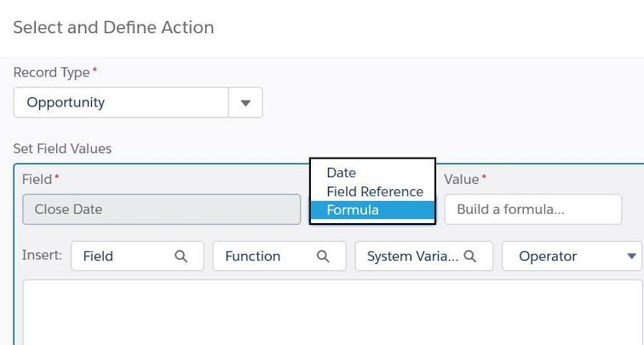644x345 pixels.
Task: Click the magnifier icon in Field search
Action: [181, 256]
